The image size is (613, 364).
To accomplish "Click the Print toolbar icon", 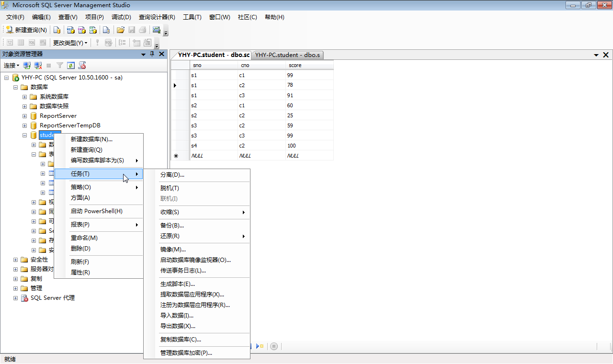I will coord(143,30).
